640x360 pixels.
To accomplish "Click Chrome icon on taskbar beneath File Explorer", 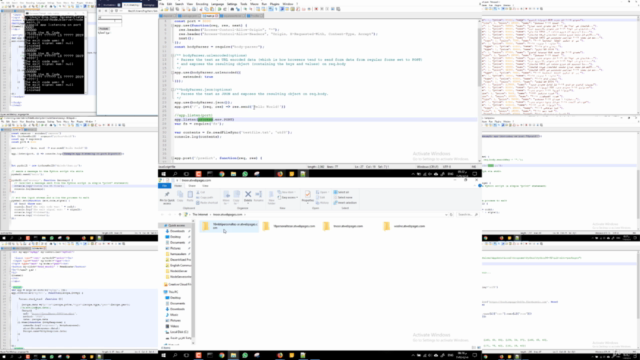I will coord(222,355).
